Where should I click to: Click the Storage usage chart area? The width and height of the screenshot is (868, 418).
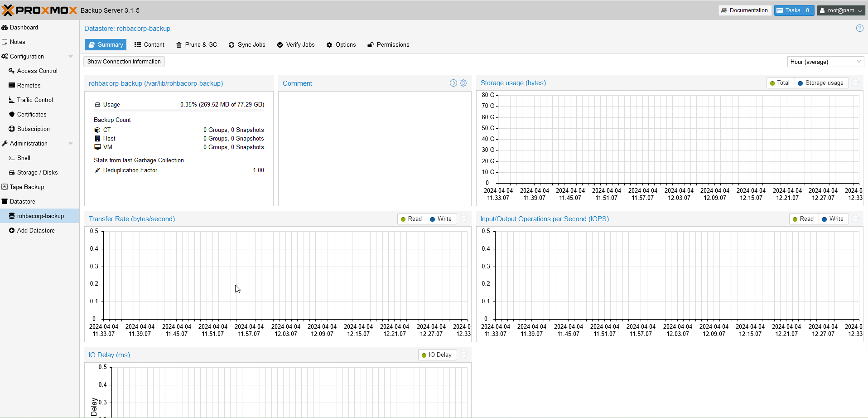click(x=679, y=139)
